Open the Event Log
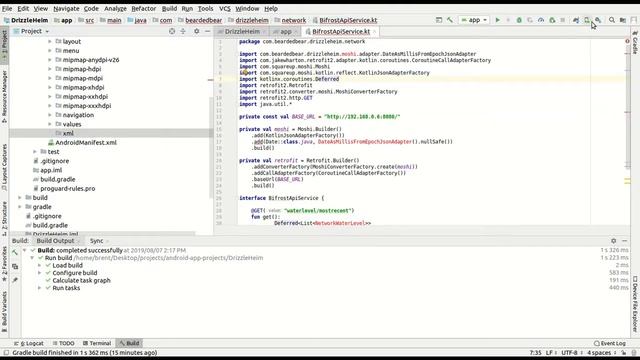The height and width of the screenshot is (360, 640). point(610,343)
